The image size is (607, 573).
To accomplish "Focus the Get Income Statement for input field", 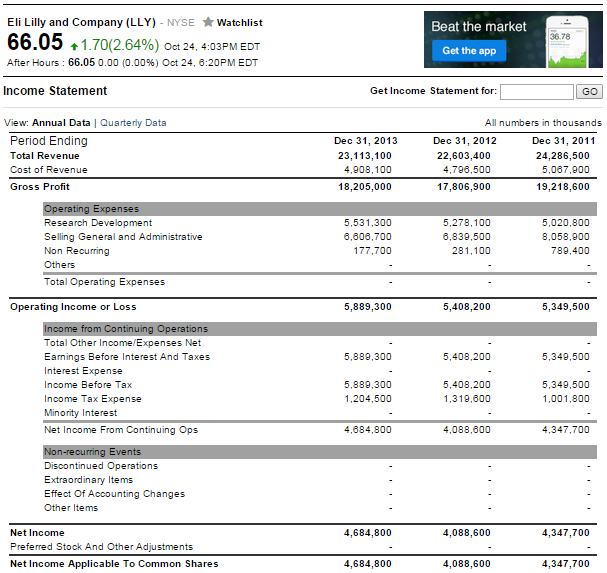I will click(537, 92).
